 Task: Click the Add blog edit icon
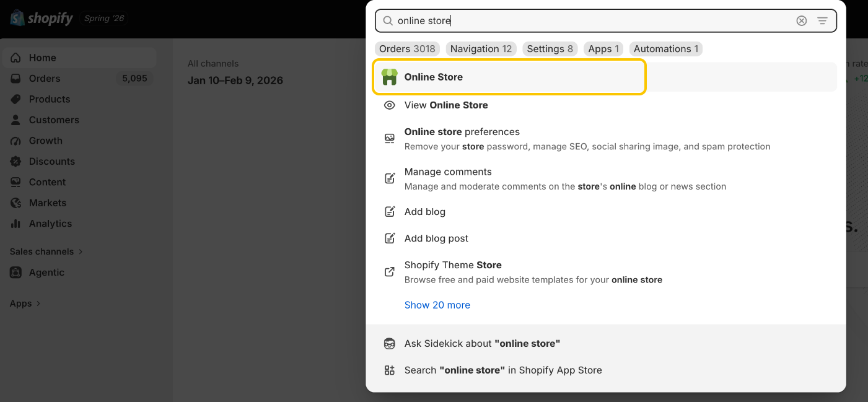point(389,212)
